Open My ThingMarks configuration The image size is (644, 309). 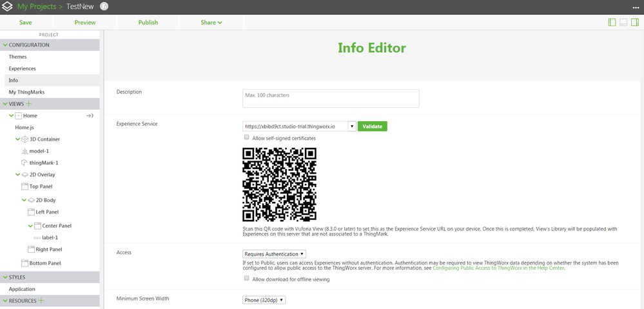click(26, 92)
